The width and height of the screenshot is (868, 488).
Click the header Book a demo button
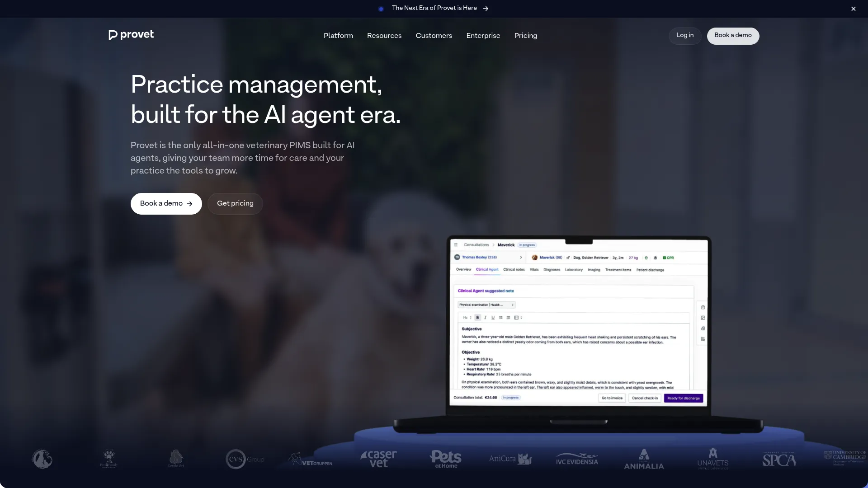coord(733,36)
